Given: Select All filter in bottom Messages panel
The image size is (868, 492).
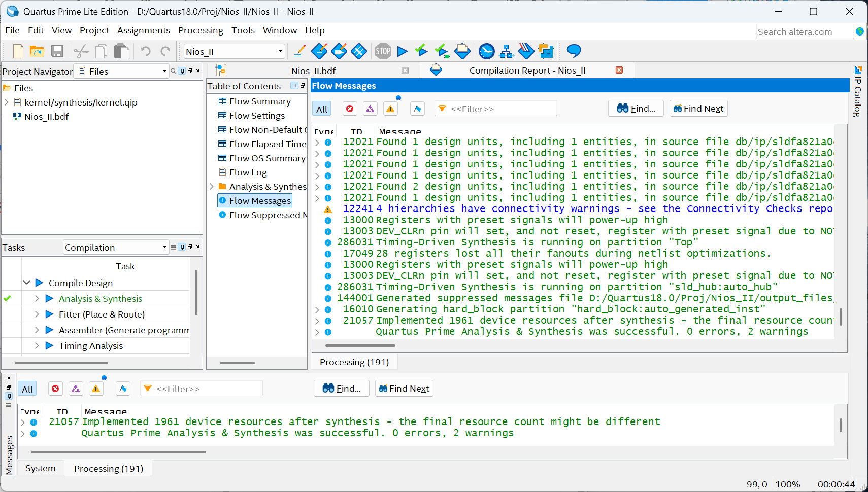Looking at the screenshot, I should [x=27, y=389].
